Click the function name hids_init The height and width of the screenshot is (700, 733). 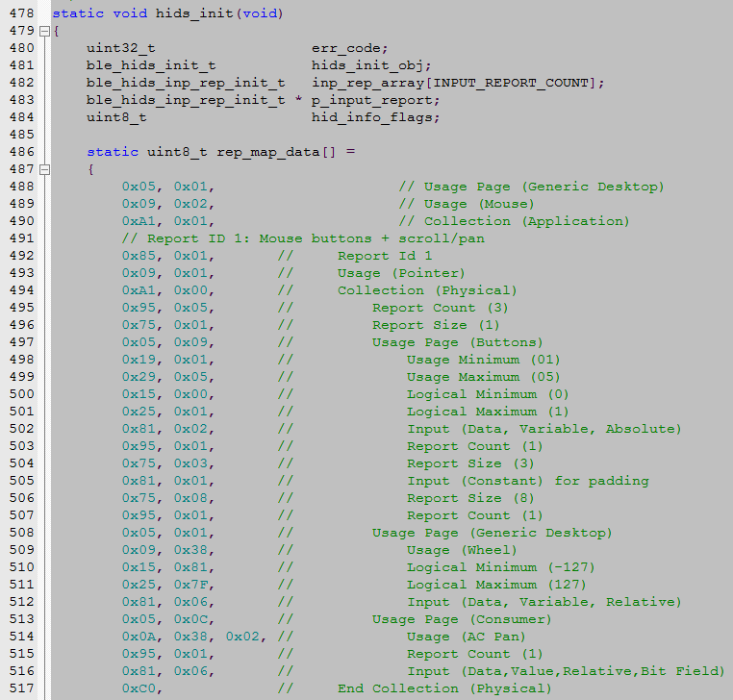(x=194, y=13)
